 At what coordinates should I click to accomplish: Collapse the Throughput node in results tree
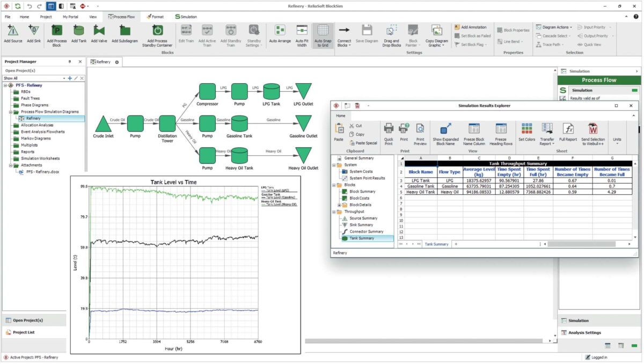(x=334, y=212)
